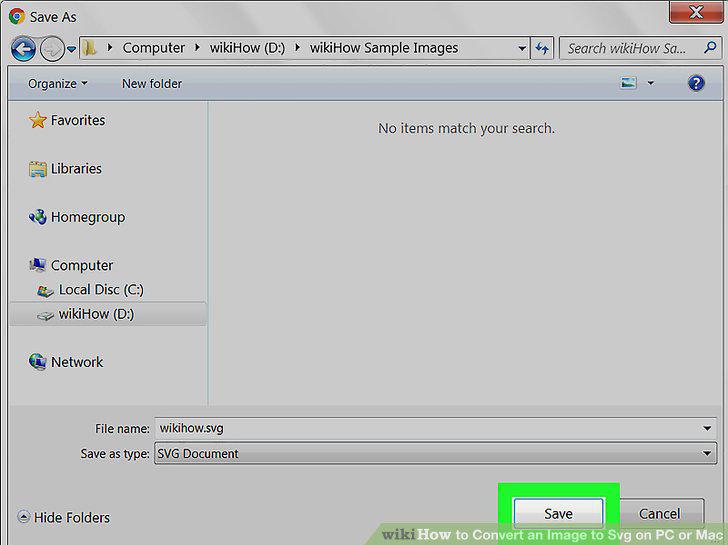The height and width of the screenshot is (545, 728).
Task: Click New folder button
Action: [x=152, y=84]
